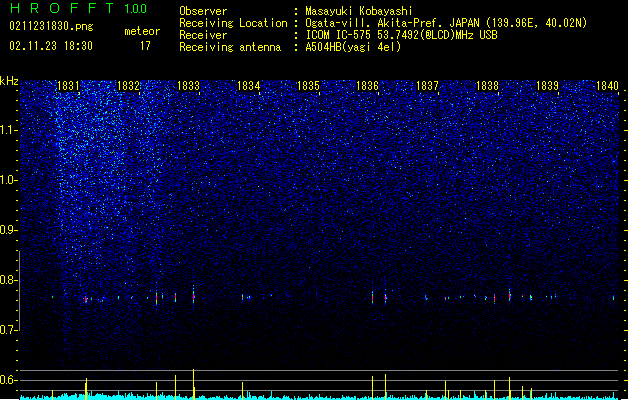Click the meteor count 17
629x400 pixels.
pos(145,46)
